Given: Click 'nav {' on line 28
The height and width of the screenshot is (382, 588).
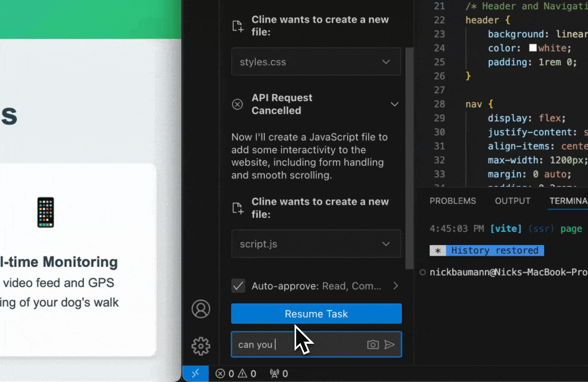Looking at the screenshot, I should pyautogui.click(x=480, y=104).
